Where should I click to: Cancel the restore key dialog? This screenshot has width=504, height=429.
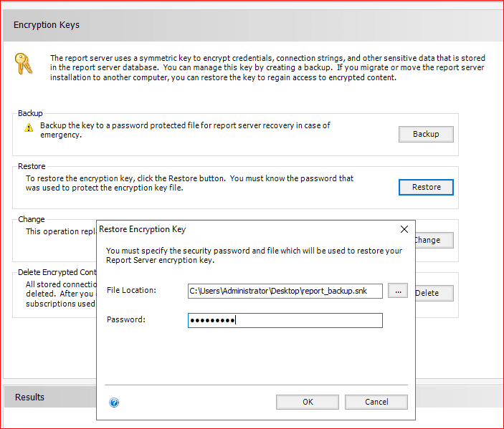376,402
